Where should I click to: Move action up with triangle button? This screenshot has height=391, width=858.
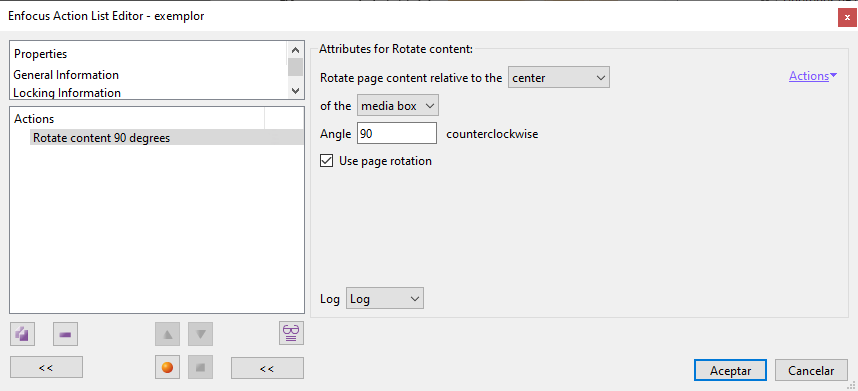(x=168, y=334)
